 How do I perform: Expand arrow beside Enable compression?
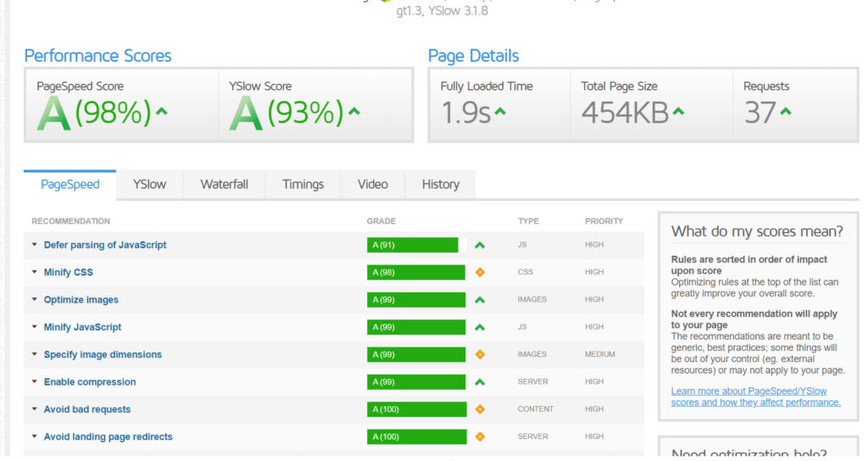click(34, 382)
